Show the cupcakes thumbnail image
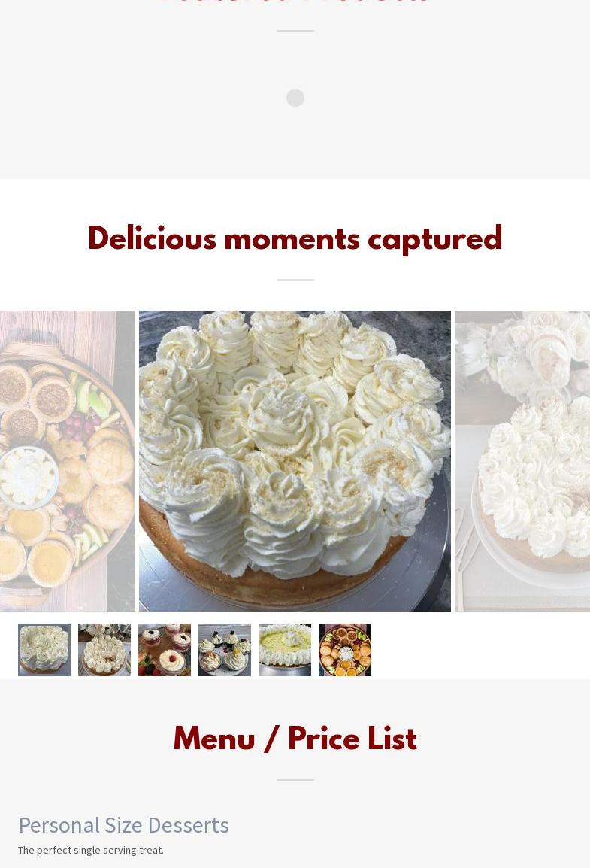 (x=225, y=649)
